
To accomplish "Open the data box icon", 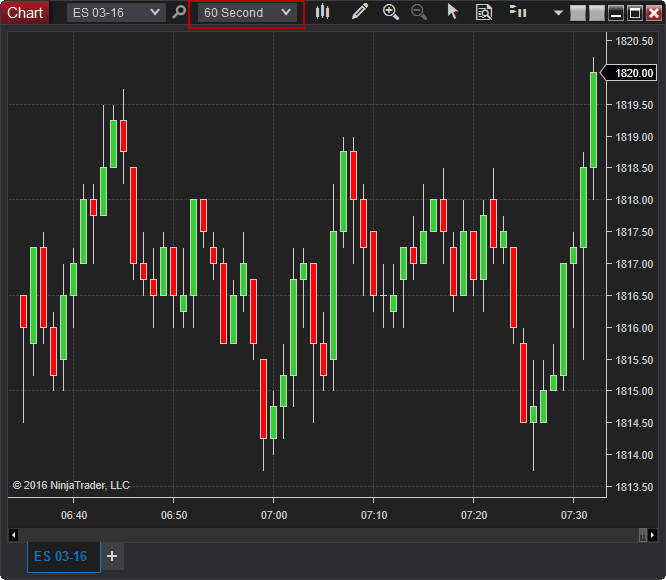I will (484, 12).
